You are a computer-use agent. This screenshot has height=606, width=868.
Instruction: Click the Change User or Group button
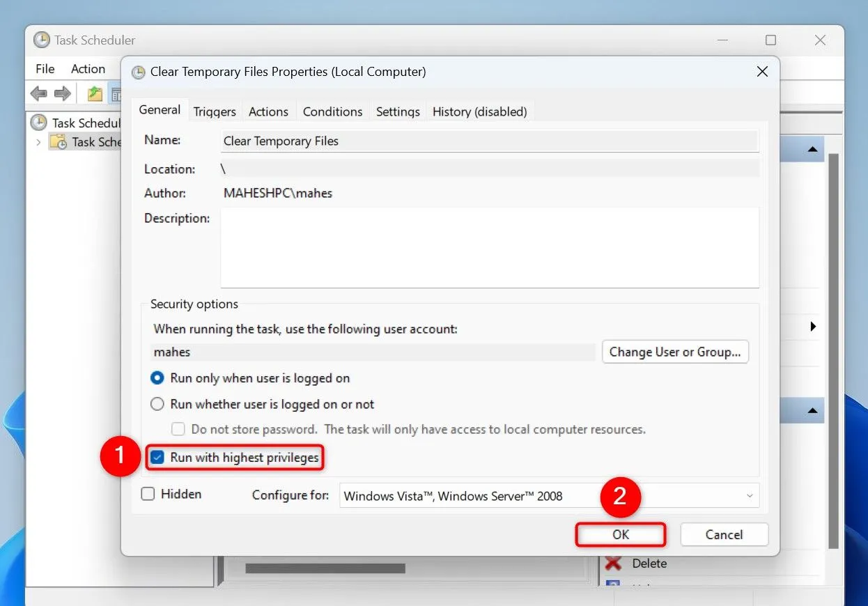(674, 352)
